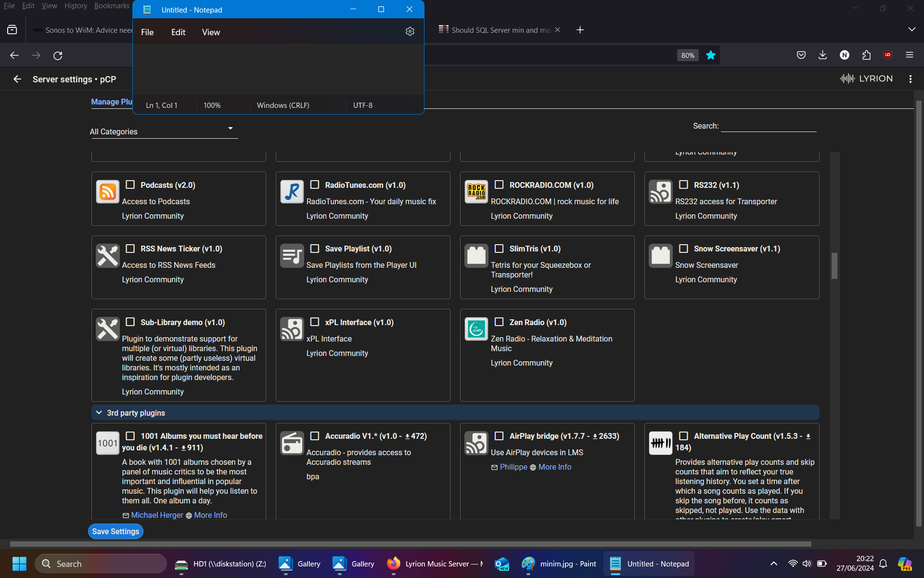Click the 80% page zoom indicator

point(688,55)
